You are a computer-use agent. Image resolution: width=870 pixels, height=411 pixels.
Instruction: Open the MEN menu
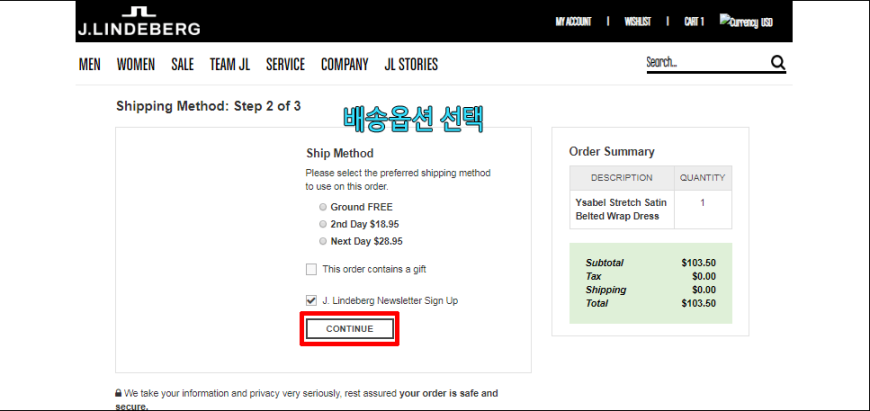(x=90, y=65)
